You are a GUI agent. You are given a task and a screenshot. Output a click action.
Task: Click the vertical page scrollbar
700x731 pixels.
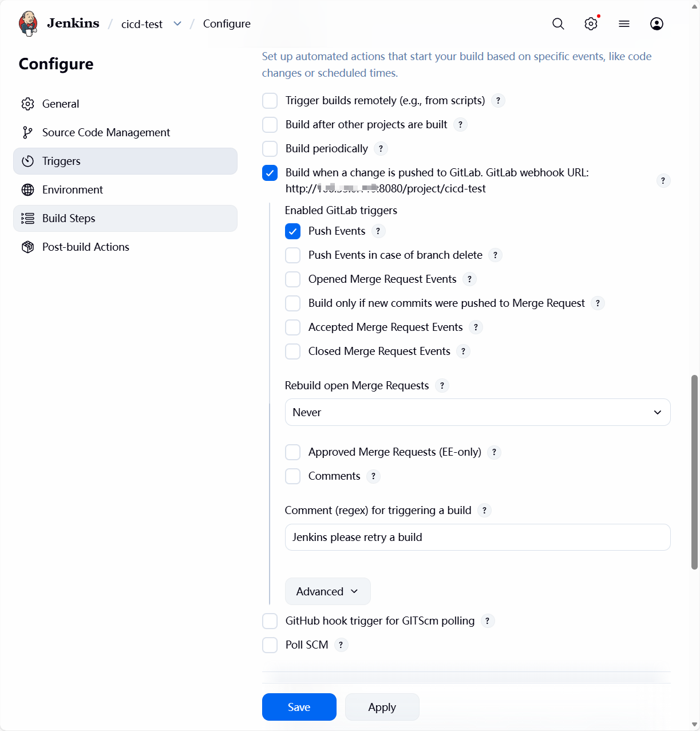click(694, 472)
